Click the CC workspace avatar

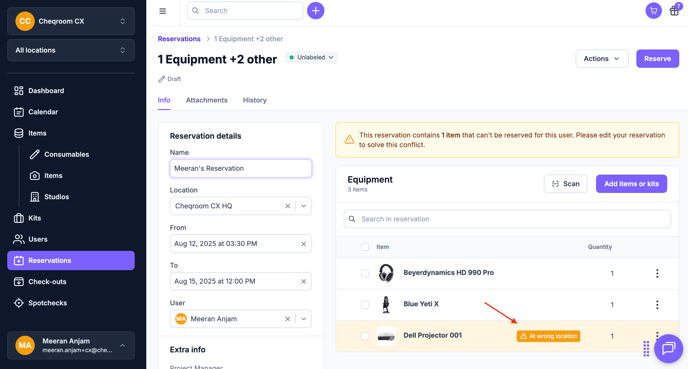25,21
